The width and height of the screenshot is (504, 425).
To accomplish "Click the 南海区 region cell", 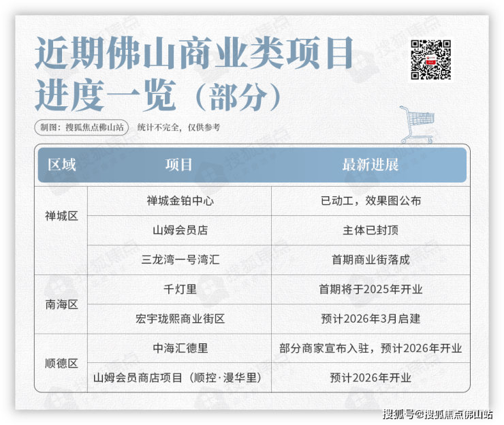I will [x=62, y=304].
